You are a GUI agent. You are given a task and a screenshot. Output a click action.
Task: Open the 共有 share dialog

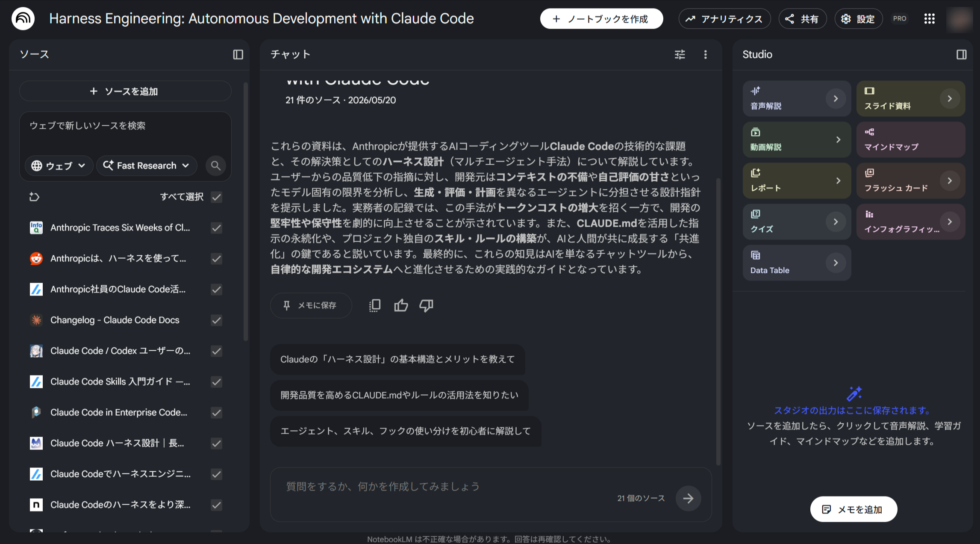tap(802, 19)
